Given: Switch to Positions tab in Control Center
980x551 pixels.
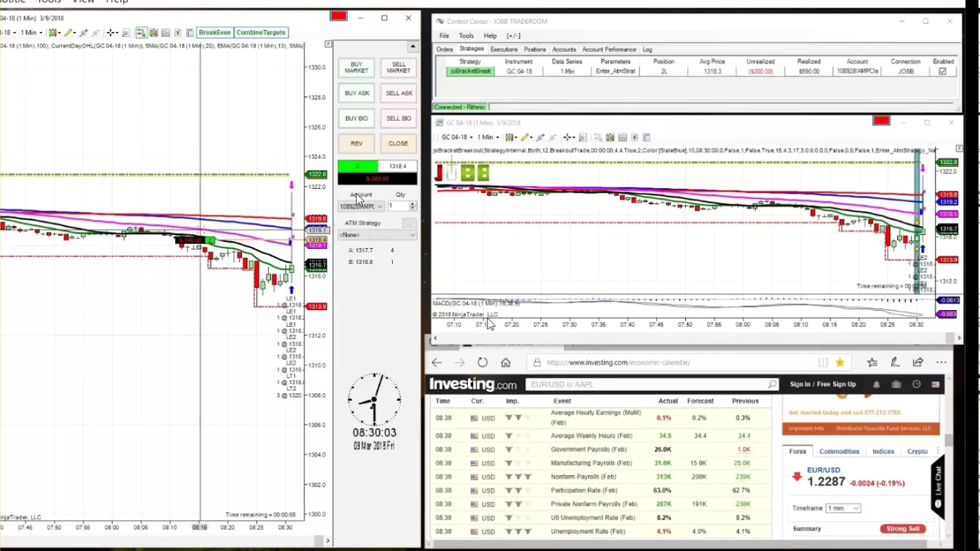Looking at the screenshot, I should click(534, 50).
